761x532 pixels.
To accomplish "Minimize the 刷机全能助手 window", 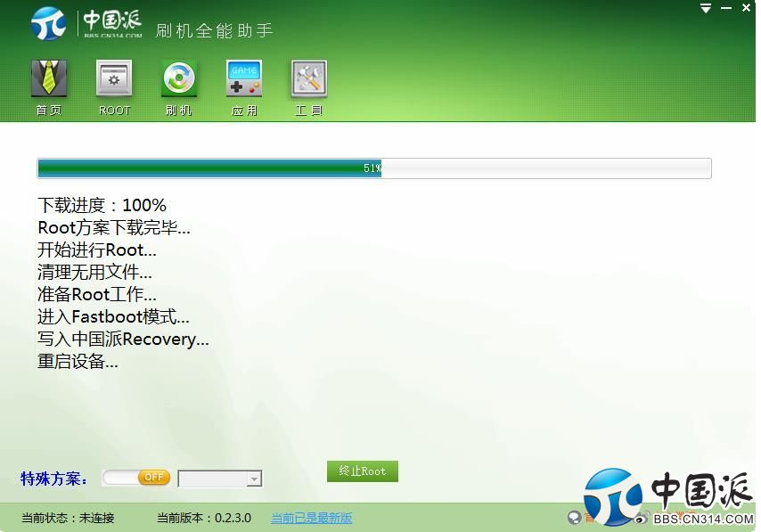I will pyautogui.click(x=726, y=8).
